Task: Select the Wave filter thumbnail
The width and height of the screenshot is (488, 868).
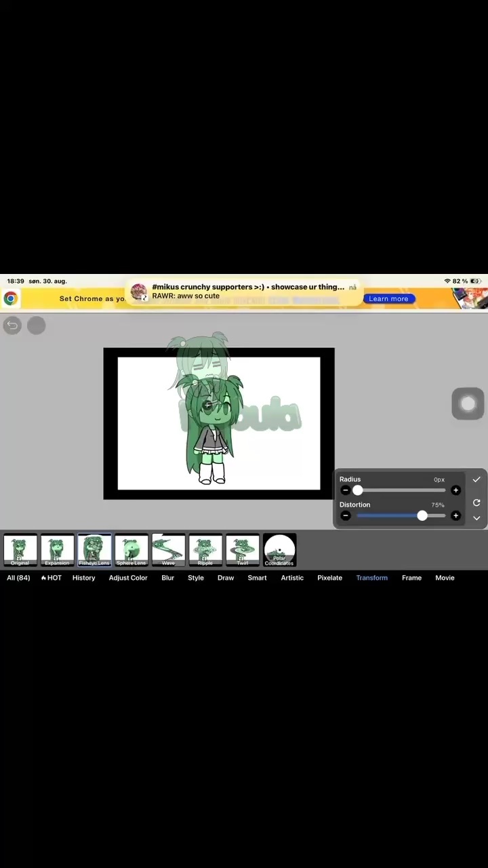Action: [168, 550]
